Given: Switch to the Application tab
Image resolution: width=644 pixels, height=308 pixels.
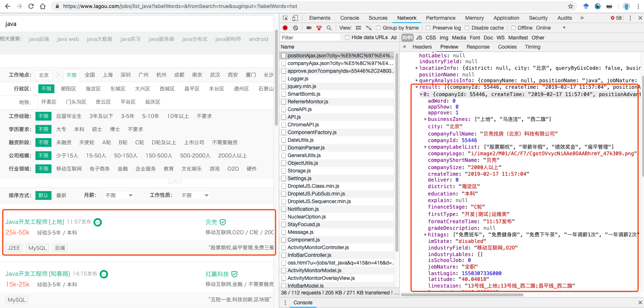Looking at the screenshot, I should [x=506, y=18].
